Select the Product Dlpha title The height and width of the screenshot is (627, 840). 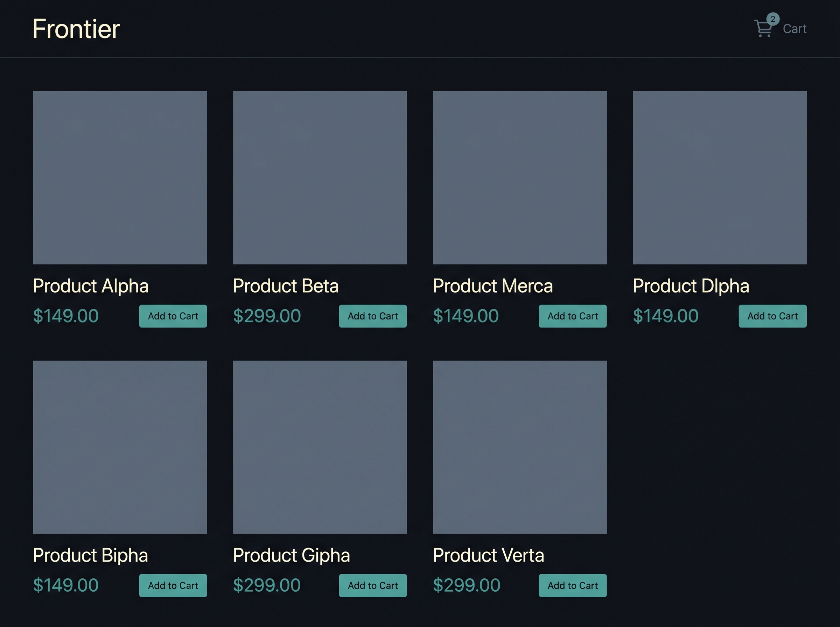point(691,286)
